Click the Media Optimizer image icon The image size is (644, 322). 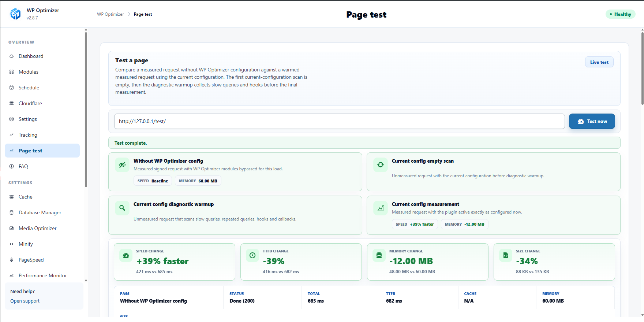click(11, 228)
